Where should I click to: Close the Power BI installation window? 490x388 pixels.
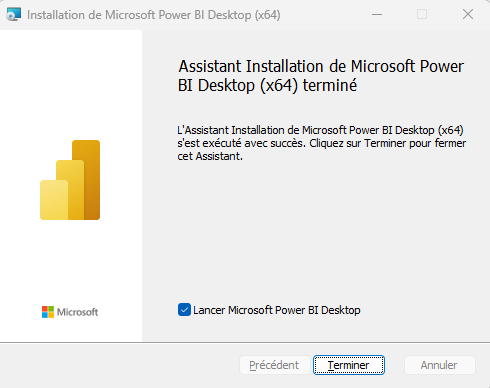click(x=468, y=14)
